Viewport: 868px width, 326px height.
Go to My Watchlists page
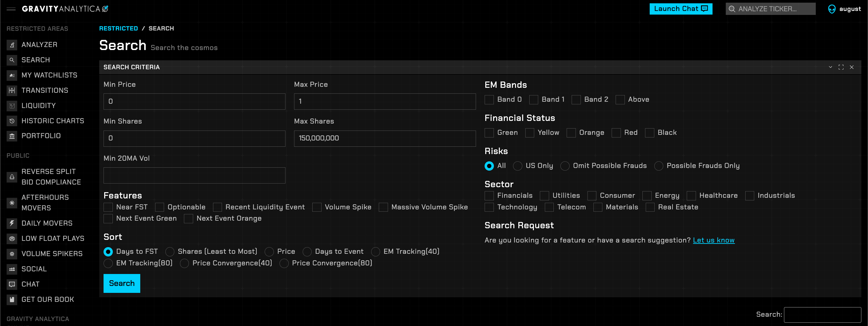[50, 75]
